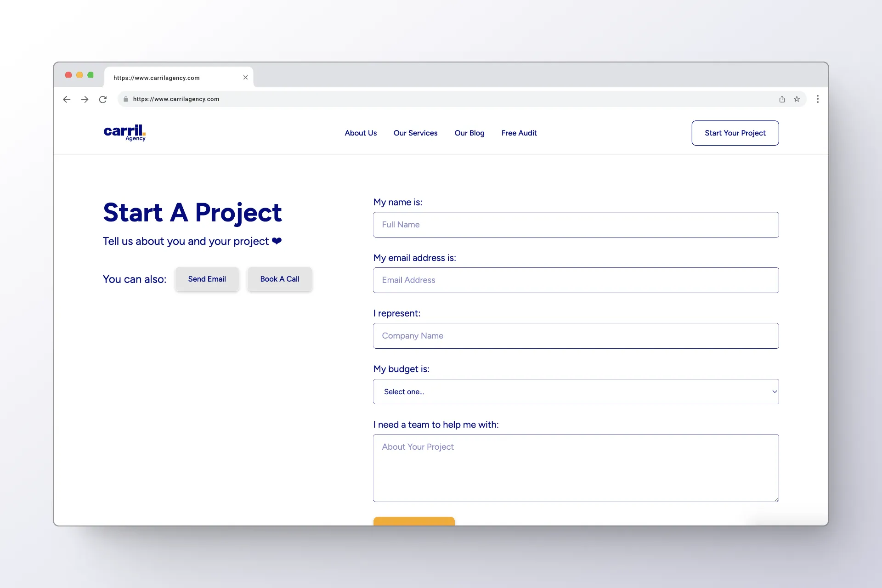Image resolution: width=882 pixels, height=588 pixels.
Task: Click the Start Your Project button
Action: (x=735, y=133)
